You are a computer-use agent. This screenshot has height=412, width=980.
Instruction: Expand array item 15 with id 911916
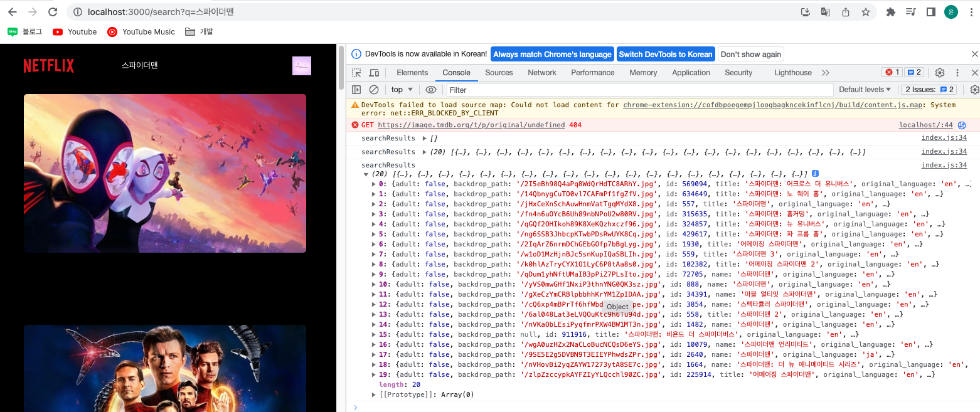pos(374,334)
